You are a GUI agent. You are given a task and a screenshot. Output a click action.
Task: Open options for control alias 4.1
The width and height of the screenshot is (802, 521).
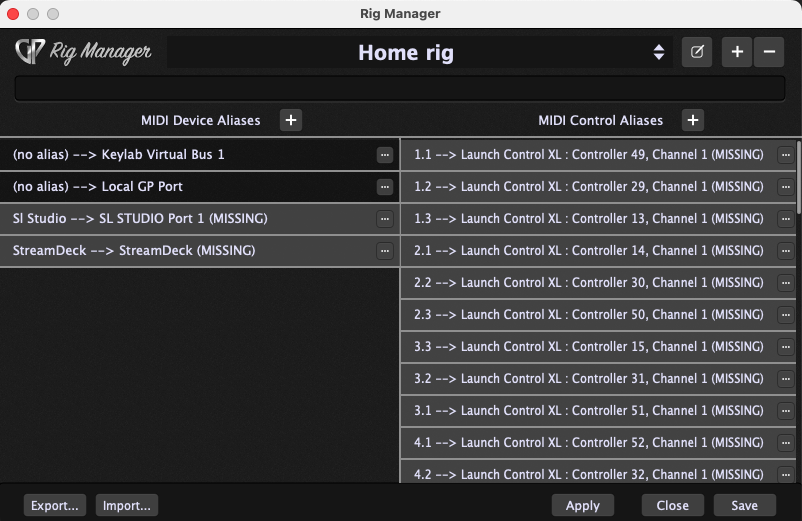click(x=786, y=443)
